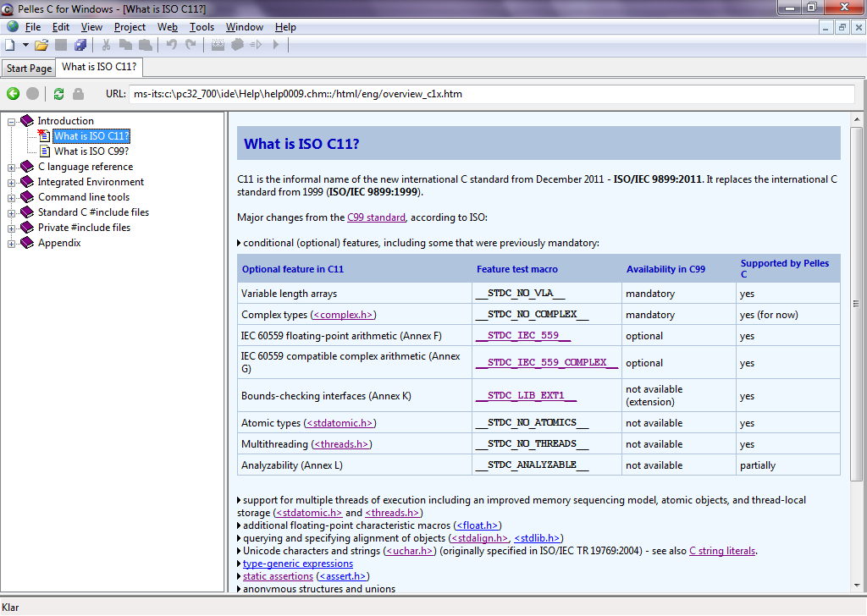Open the Tools menu
The height and width of the screenshot is (616, 867).
[202, 27]
